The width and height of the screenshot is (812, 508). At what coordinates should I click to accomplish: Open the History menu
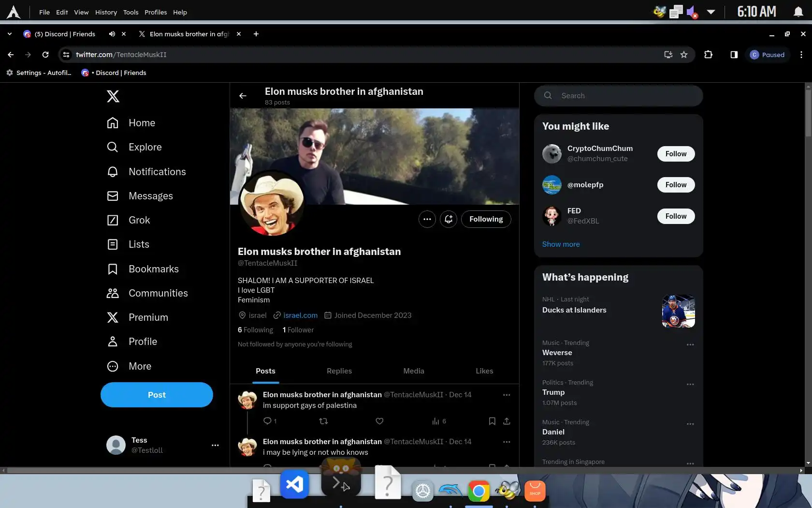pyautogui.click(x=106, y=12)
